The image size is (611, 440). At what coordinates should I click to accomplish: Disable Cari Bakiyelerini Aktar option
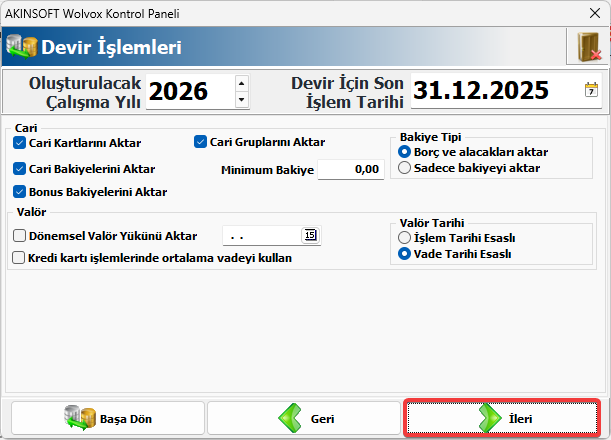click(20, 170)
